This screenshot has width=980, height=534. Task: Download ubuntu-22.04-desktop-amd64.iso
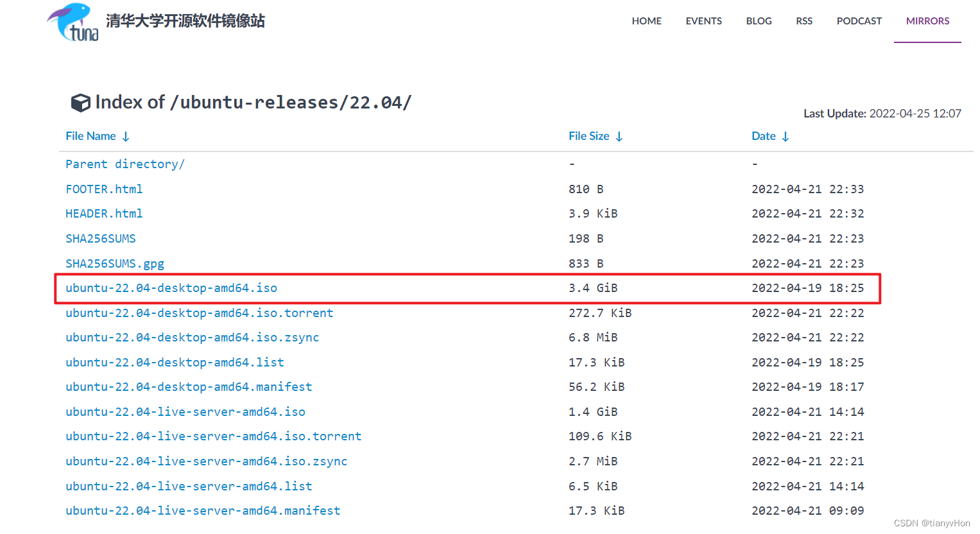[x=171, y=288]
